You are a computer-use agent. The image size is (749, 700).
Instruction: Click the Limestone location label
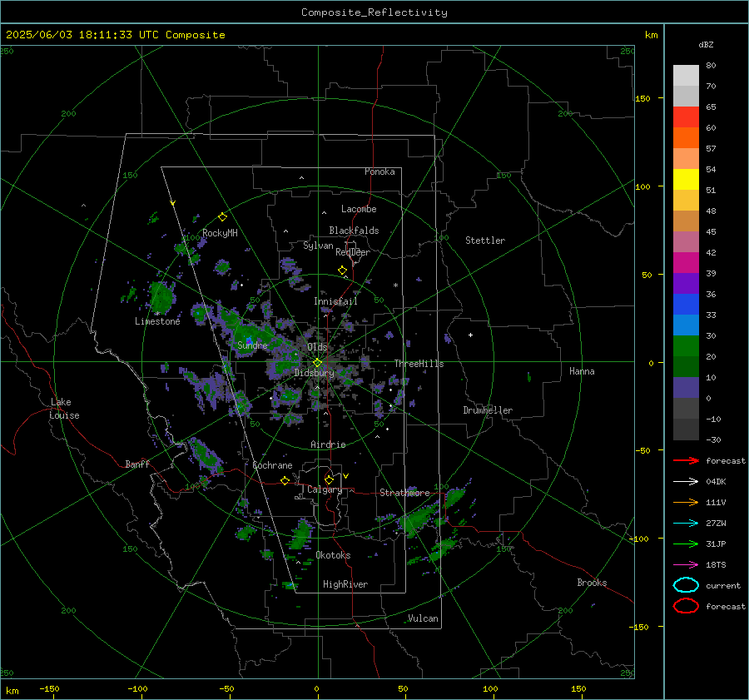[157, 321]
